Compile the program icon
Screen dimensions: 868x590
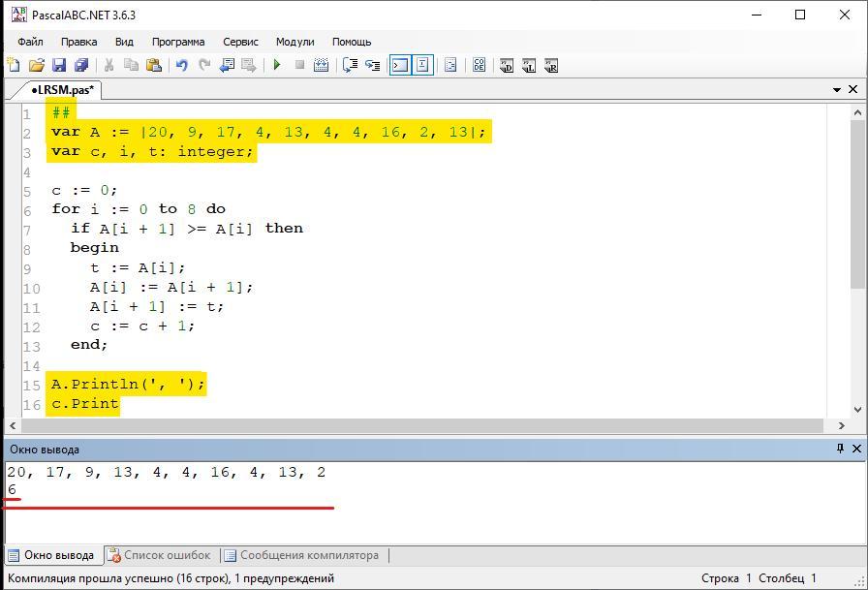pos(321,65)
